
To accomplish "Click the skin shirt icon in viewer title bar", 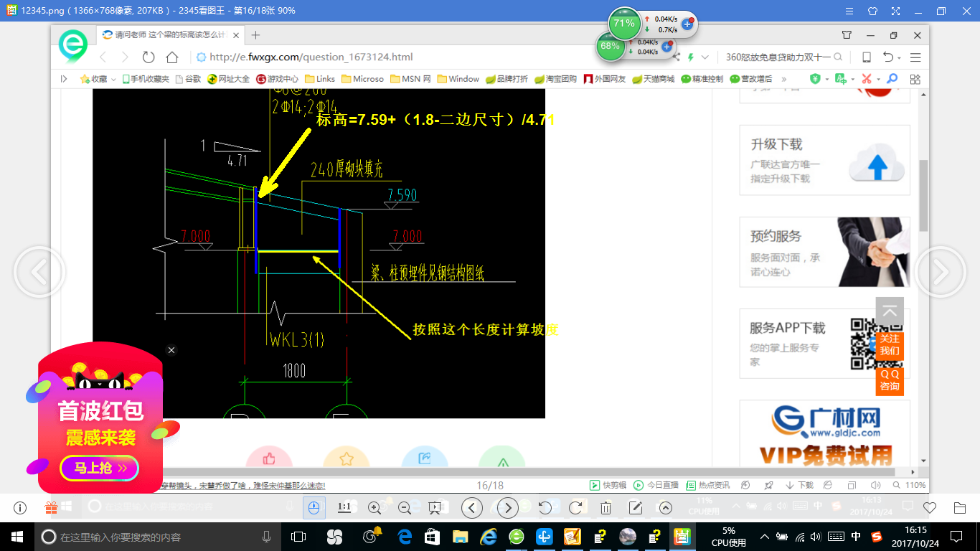I will (x=872, y=11).
